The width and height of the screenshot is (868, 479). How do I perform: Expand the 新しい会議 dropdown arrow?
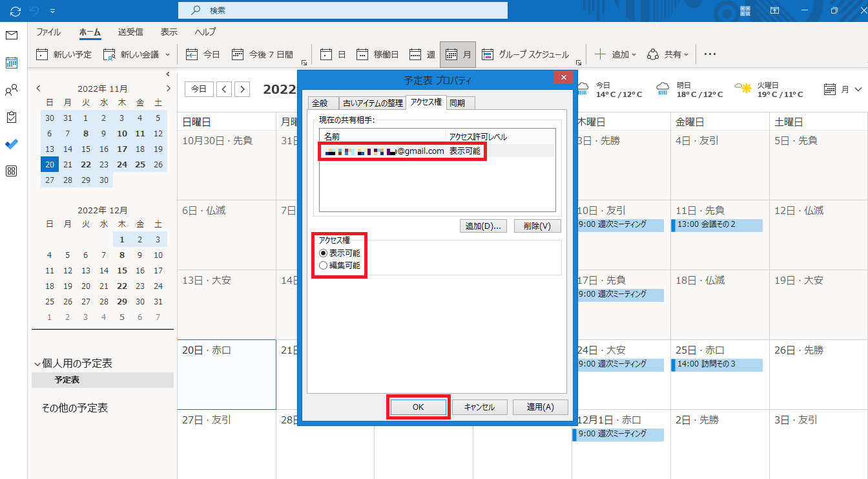click(168, 55)
